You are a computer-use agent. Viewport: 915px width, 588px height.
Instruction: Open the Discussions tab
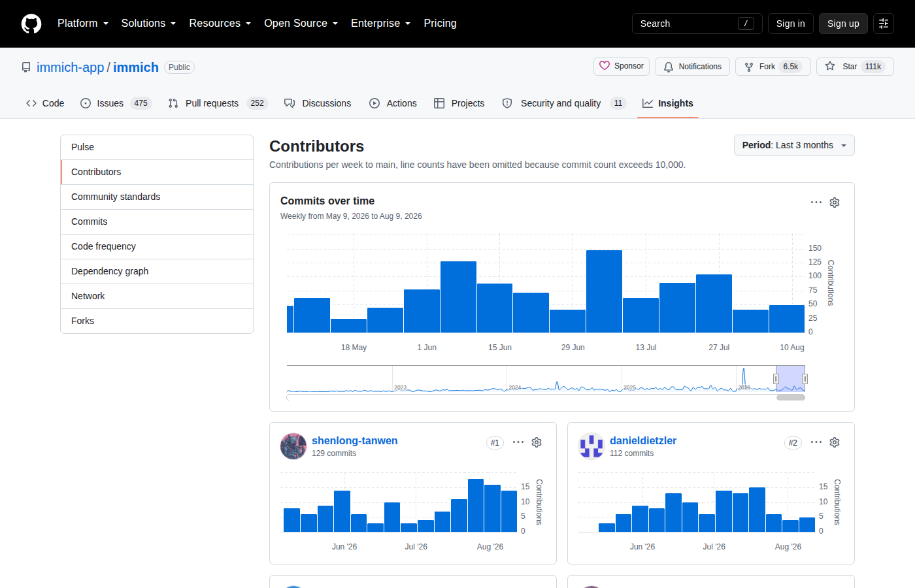pos(318,103)
